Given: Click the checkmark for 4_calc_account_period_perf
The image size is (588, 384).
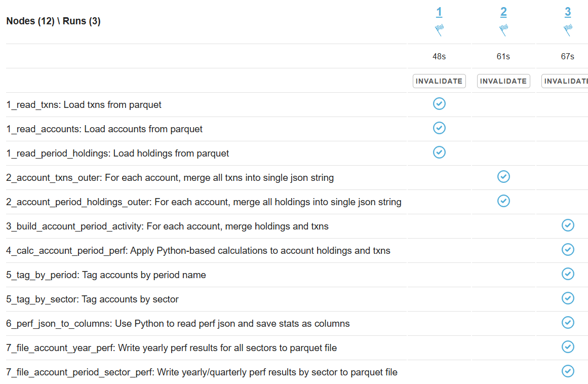Looking at the screenshot, I should (x=568, y=250).
